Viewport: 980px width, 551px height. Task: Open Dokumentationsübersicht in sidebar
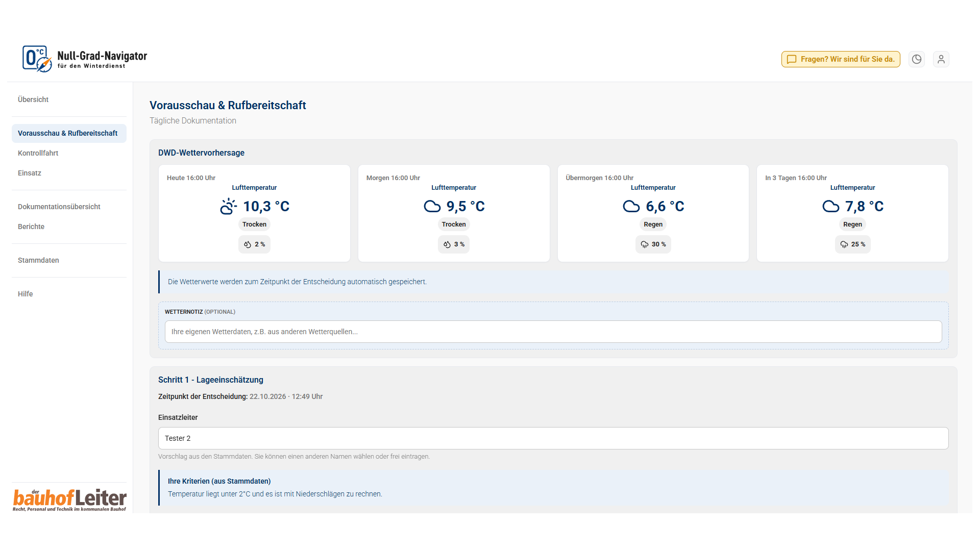69,207
